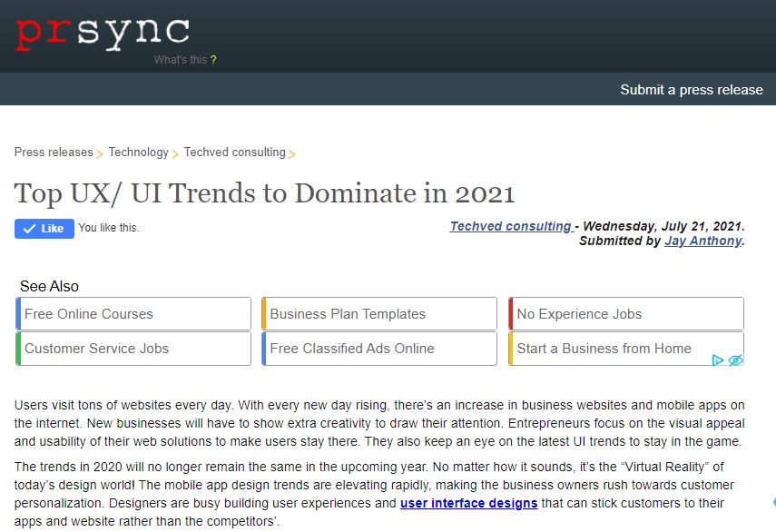This screenshot has height=532, width=776.
Task: Visit submitter Jay Anthony's profile link
Action: point(702,241)
